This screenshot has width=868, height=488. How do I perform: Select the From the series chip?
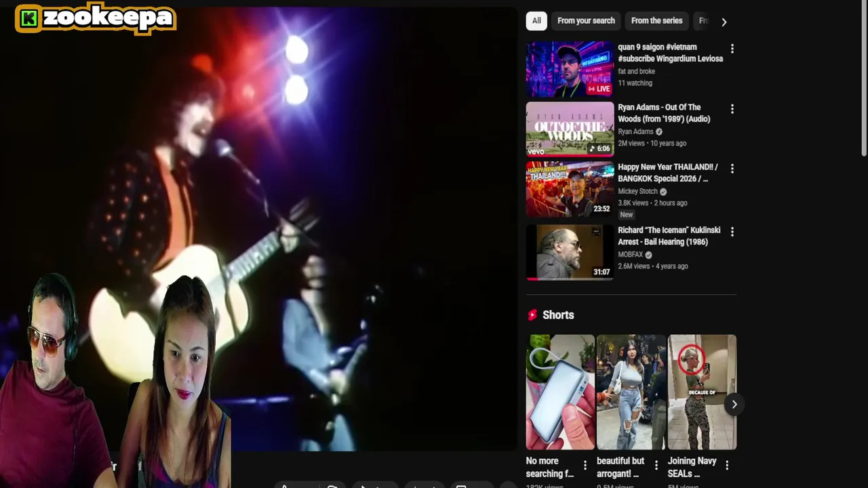[x=656, y=21]
